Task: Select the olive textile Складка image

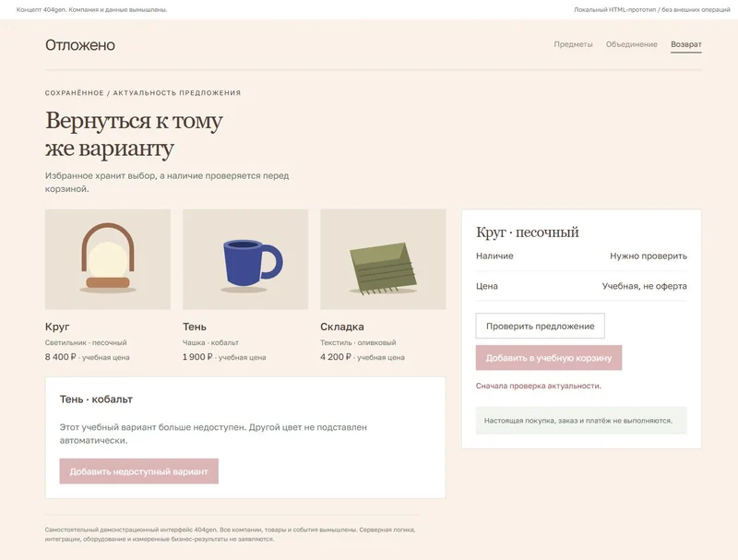Action: click(x=383, y=259)
